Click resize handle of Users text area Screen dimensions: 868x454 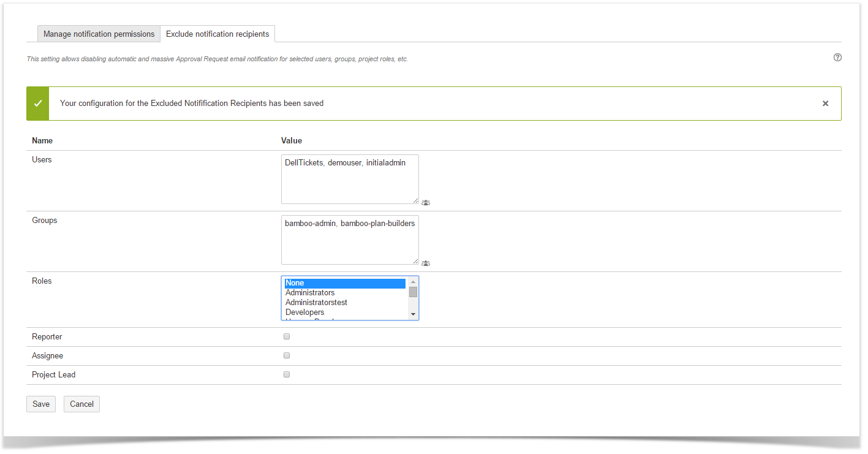[415, 200]
